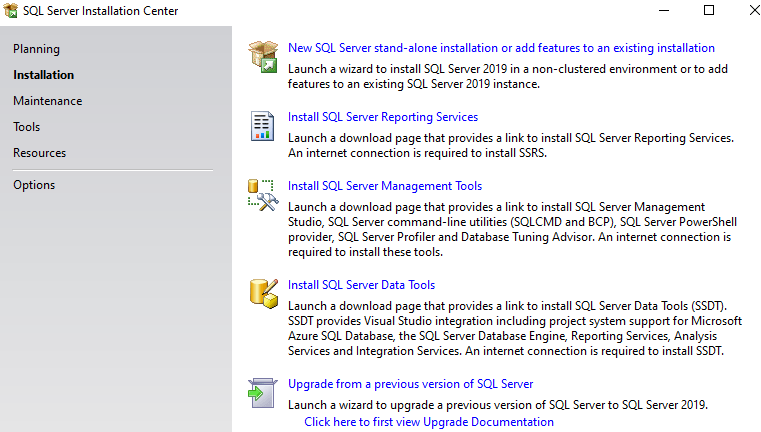Click the SQL Server Data Tools cylinder icon
This screenshot has width=761, height=432.
264,294
